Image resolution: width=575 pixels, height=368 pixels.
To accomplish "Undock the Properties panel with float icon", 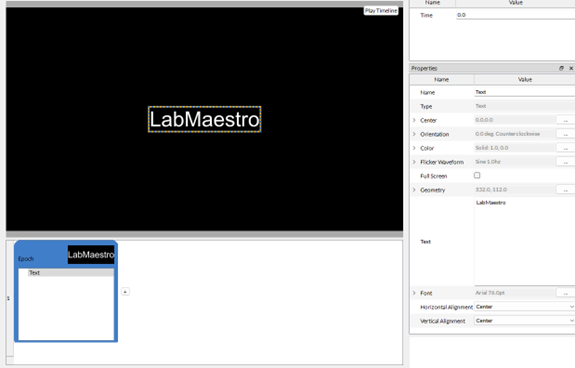I will tap(561, 68).
